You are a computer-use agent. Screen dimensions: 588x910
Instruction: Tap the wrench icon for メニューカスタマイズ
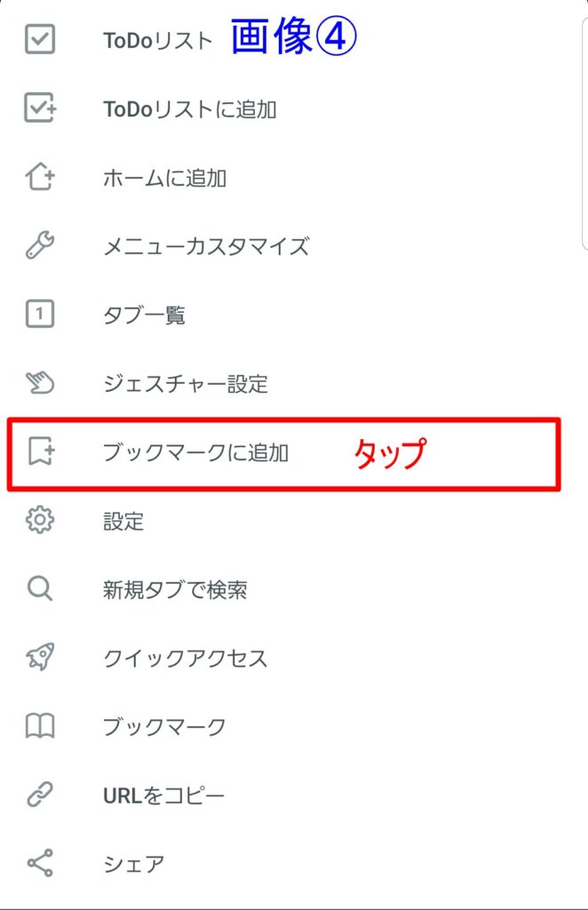click(40, 245)
